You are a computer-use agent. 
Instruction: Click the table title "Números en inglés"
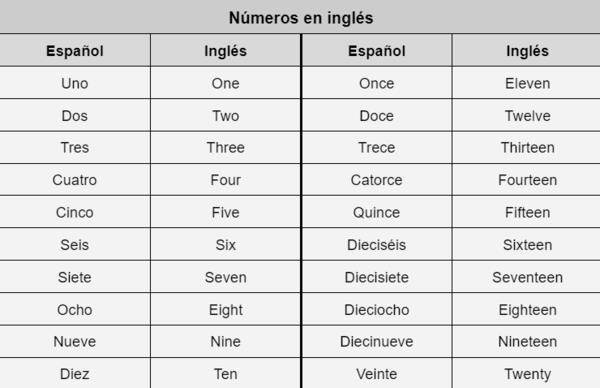click(301, 18)
